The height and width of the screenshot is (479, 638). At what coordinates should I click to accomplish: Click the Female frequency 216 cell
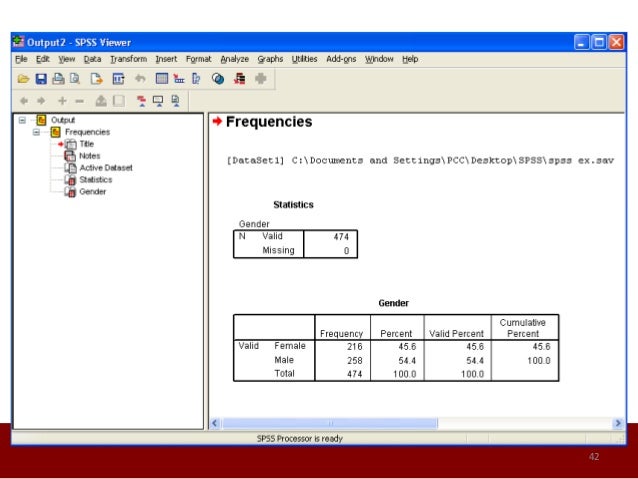(x=354, y=346)
